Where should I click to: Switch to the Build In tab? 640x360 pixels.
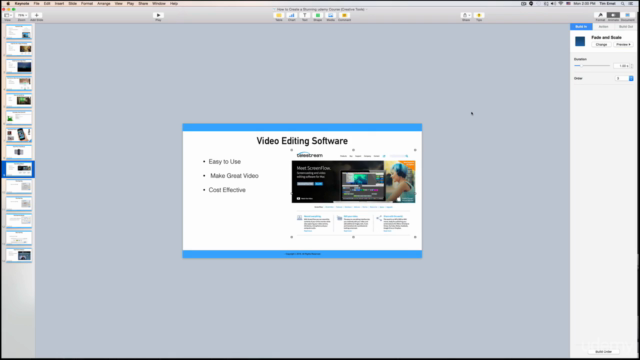pos(581,27)
